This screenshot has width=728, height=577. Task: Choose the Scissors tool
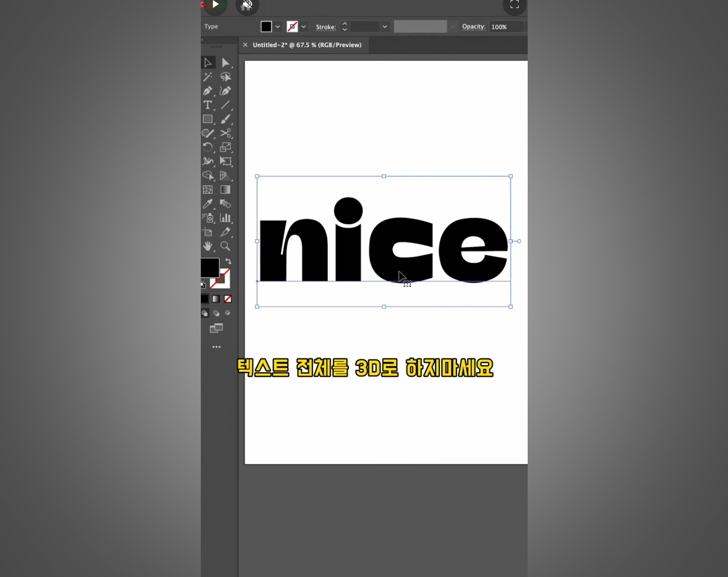pos(225,133)
